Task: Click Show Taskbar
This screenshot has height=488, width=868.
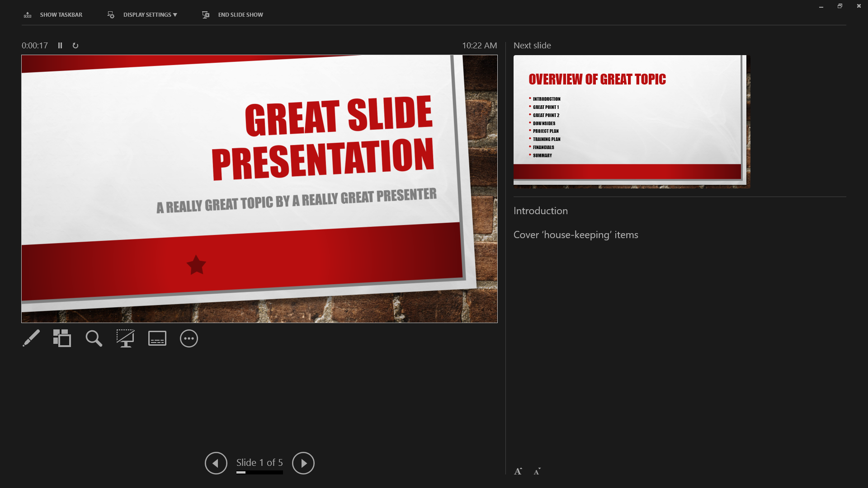Action: coord(53,15)
